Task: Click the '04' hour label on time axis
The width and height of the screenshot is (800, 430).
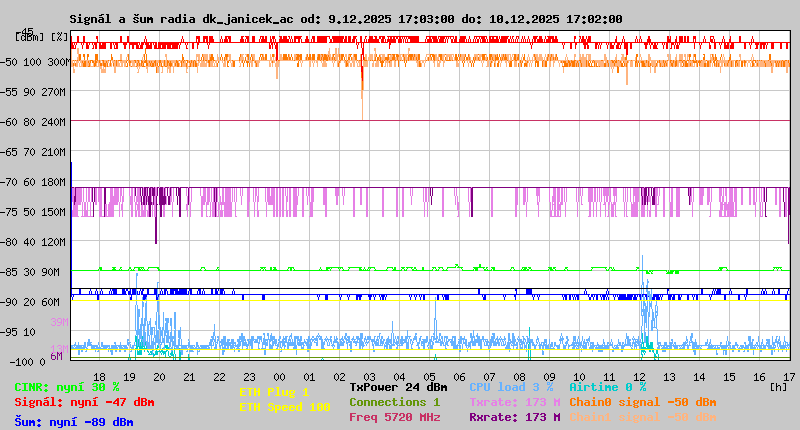Action: tap(399, 377)
